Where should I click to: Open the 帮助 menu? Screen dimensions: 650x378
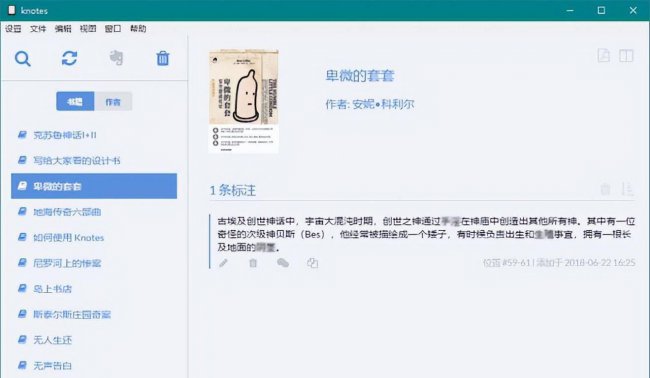(x=138, y=29)
